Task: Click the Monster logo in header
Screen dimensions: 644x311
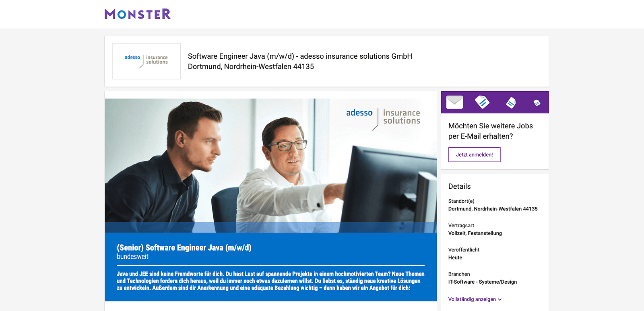Action: 138,14
